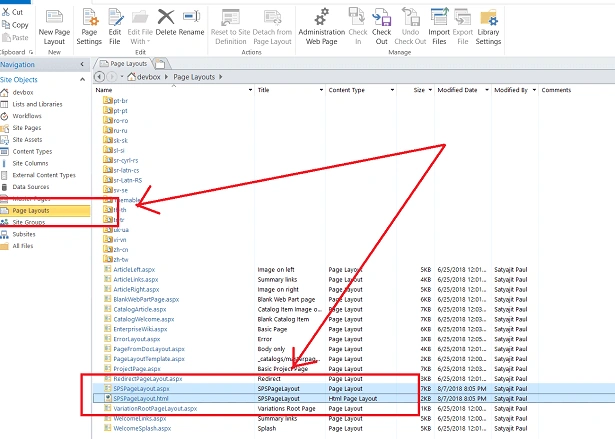Image resolution: width=615 pixels, height=439 pixels.
Task: Click the Edit File ribbon button
Action: [115, 27]
